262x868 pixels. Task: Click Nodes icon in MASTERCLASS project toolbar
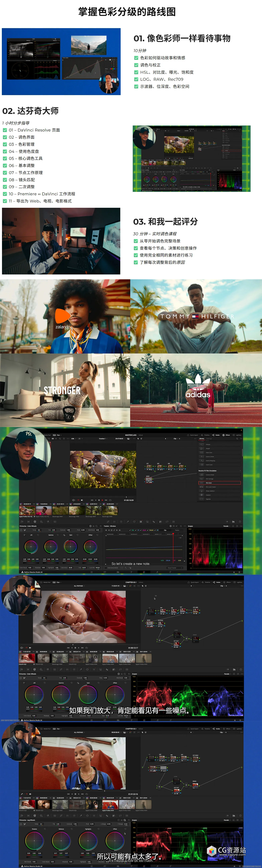pos(216,435)
